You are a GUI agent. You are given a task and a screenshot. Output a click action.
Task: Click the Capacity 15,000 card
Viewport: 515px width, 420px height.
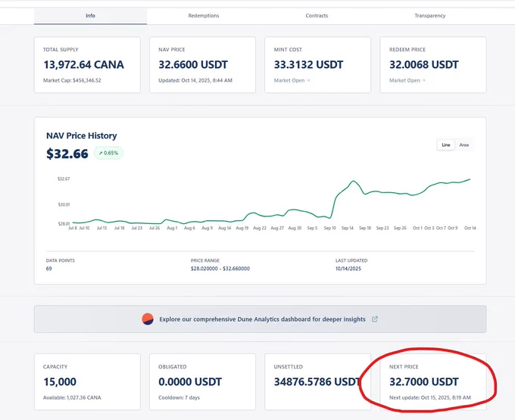pos(87,382)
